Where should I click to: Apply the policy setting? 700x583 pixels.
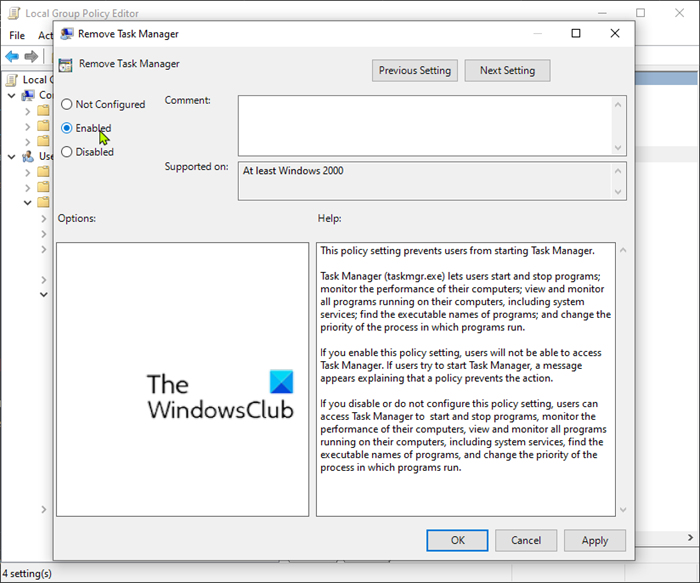[595, 541]
